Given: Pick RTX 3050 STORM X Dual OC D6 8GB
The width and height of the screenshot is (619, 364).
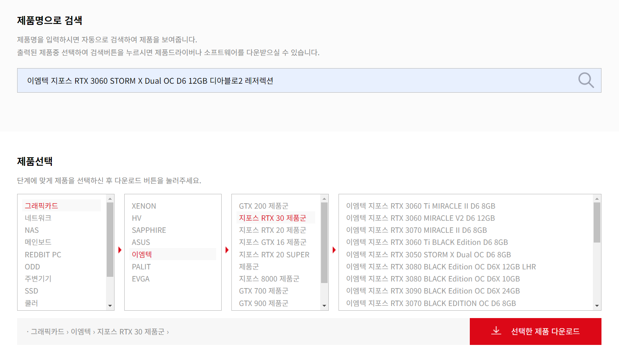Looking at the screenshot, I should tap(429, 255).
